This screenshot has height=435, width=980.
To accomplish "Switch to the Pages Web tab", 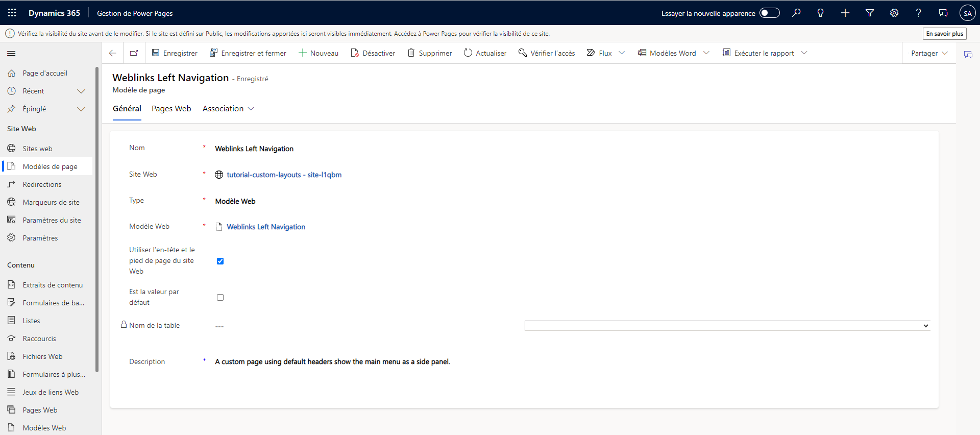I will click(171, 109).
